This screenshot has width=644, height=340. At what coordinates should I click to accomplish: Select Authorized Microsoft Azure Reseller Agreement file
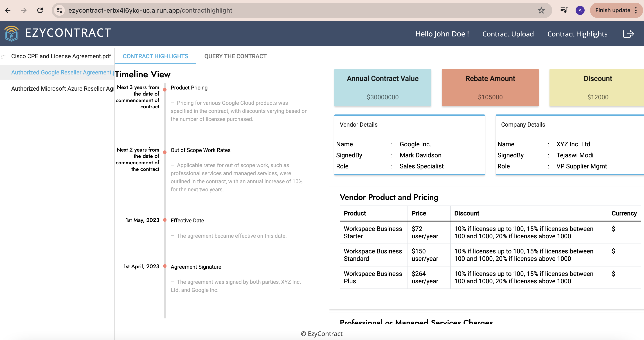pos(63,88)
